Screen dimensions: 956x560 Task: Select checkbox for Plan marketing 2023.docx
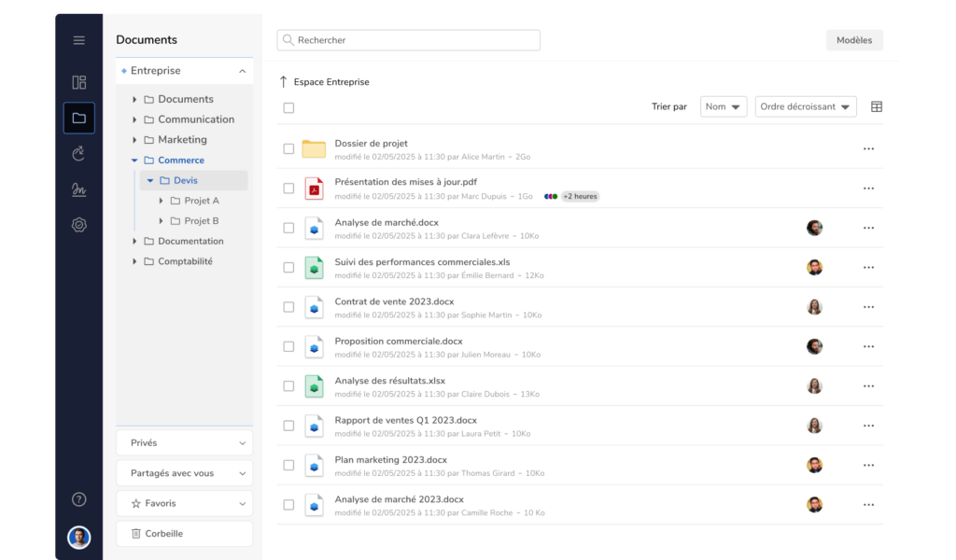tap(288, 466)
